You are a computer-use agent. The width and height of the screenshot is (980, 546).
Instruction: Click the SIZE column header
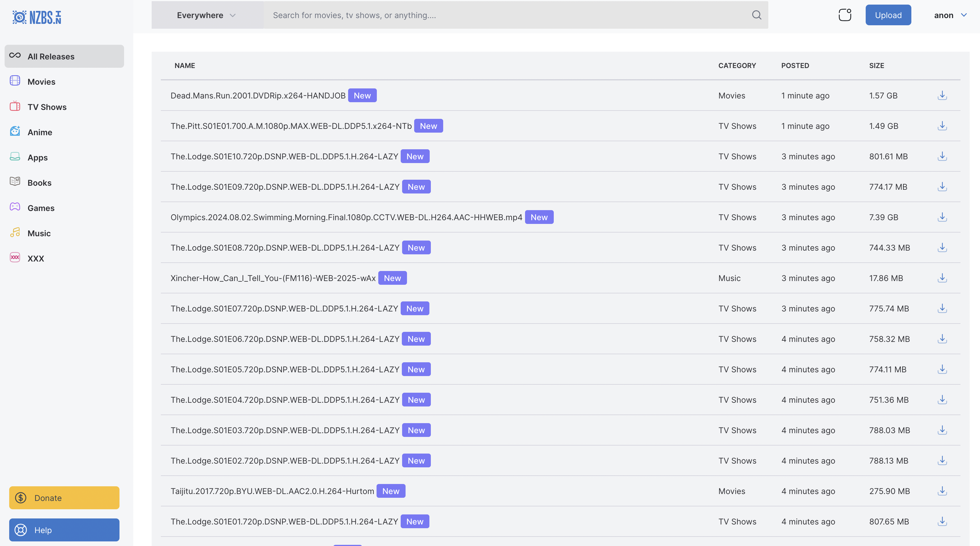(x=877, y=65)
